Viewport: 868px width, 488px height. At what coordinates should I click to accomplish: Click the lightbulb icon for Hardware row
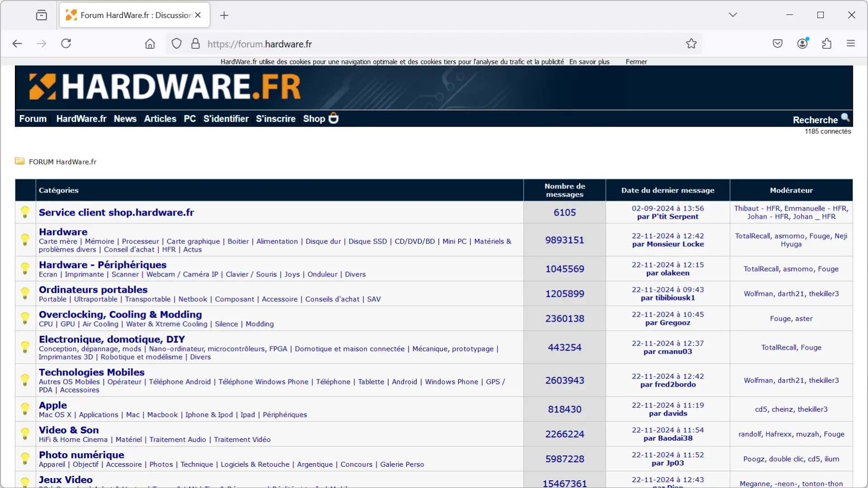pyautogui.click(x=25, y=239)
